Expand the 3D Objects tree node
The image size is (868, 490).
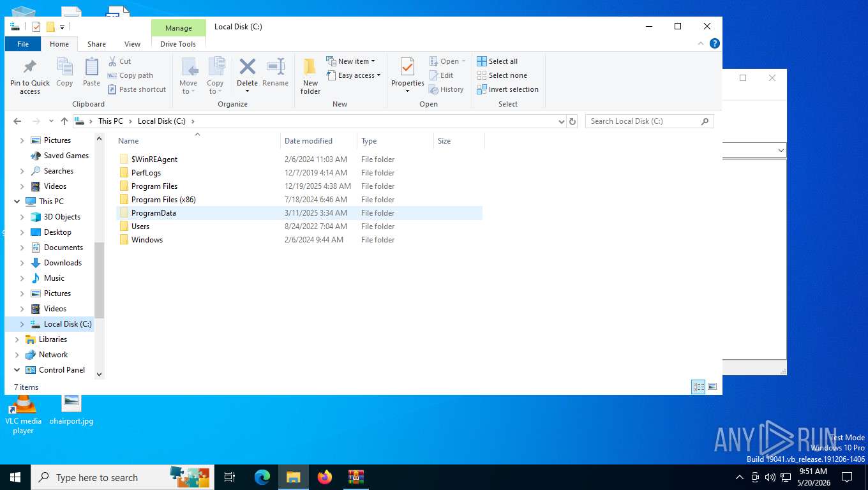[x=22, y=217]
